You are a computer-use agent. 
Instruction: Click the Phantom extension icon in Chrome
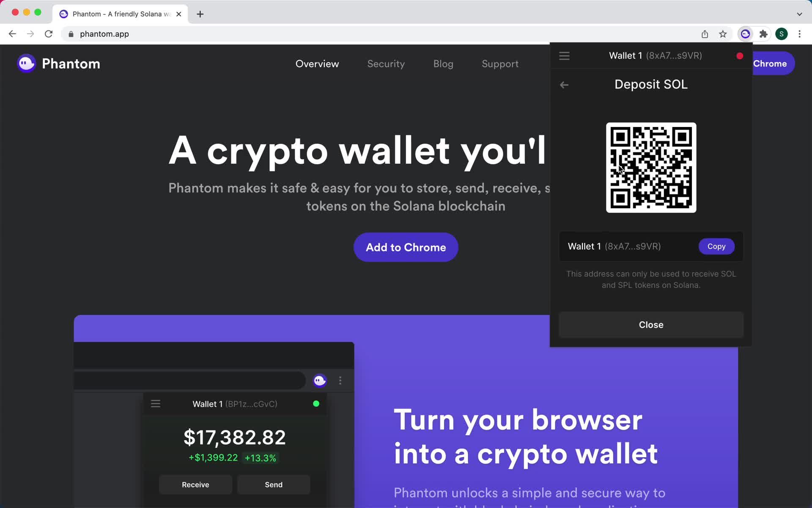745,33
